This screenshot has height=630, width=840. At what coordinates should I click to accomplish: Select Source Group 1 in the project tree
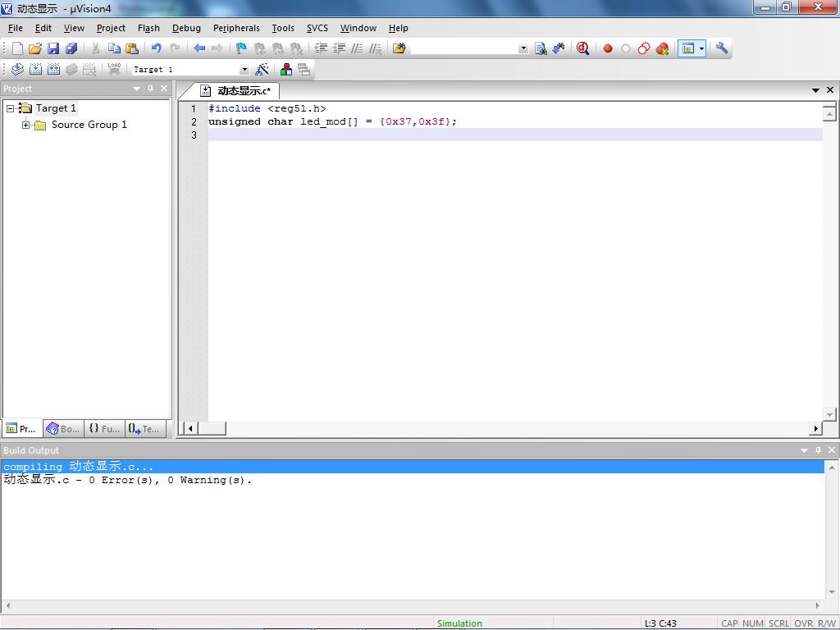(89, 125)
